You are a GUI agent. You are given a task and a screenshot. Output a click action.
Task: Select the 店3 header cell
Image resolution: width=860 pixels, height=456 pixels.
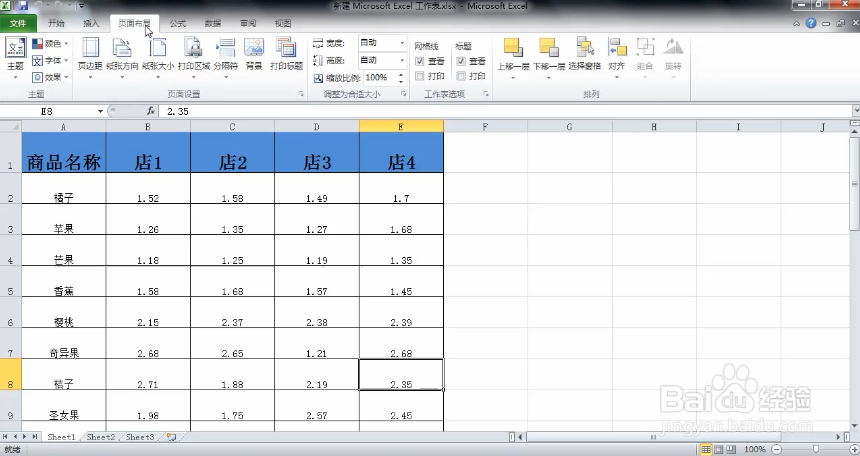317,153
